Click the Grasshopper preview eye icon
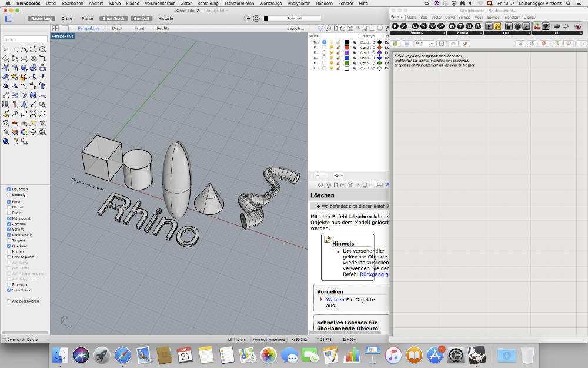This screenshot has width=588, height=368. (x=453, y=44)
